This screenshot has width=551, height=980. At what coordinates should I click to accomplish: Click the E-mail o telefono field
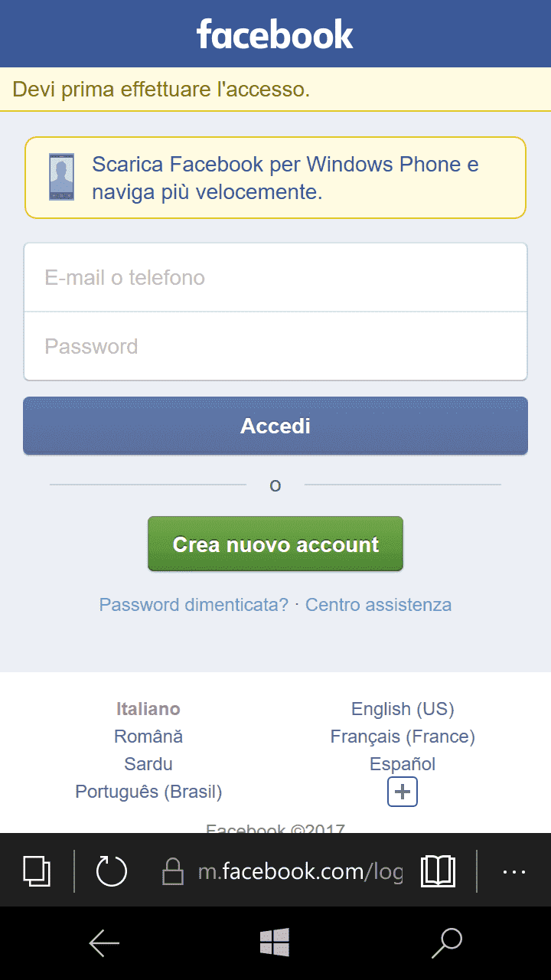[x=275, y=277]
